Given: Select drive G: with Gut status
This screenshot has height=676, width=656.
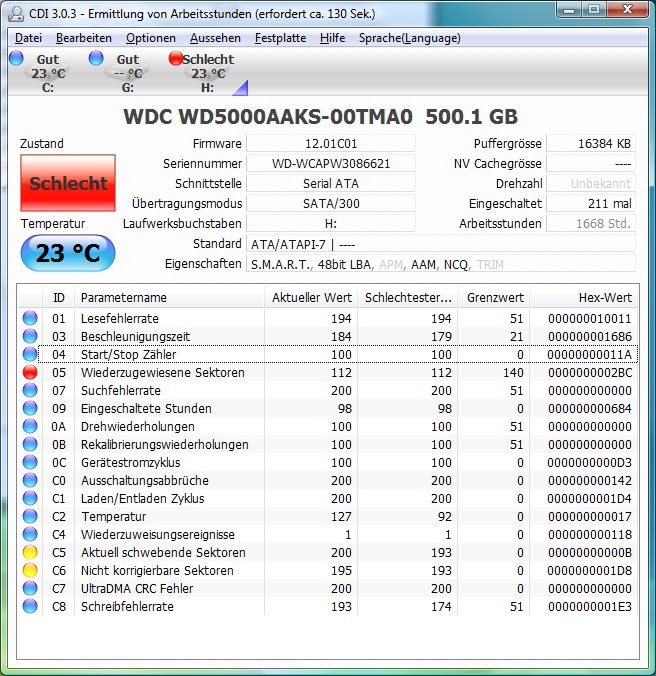Looking at the screenshot, I should 128,73.
